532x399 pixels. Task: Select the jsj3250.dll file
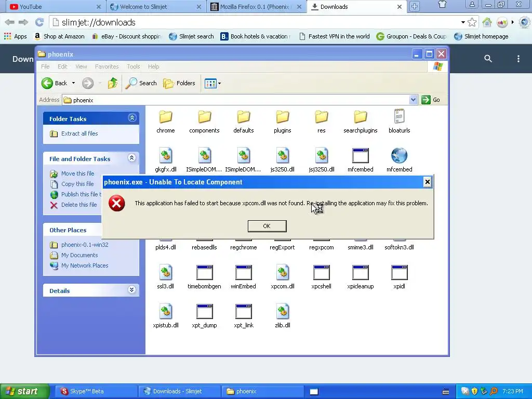(321, 161)
